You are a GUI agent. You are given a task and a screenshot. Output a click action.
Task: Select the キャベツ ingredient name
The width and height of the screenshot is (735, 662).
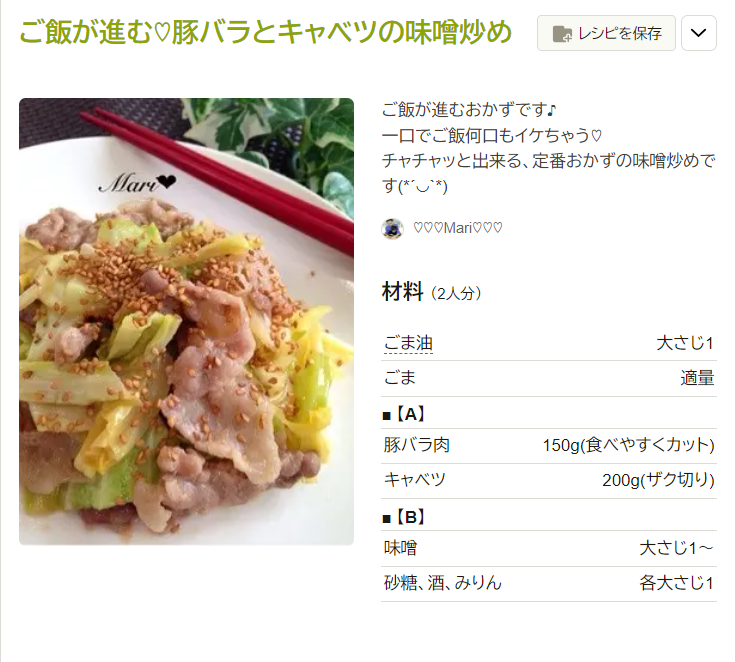[x=414, y=480]
